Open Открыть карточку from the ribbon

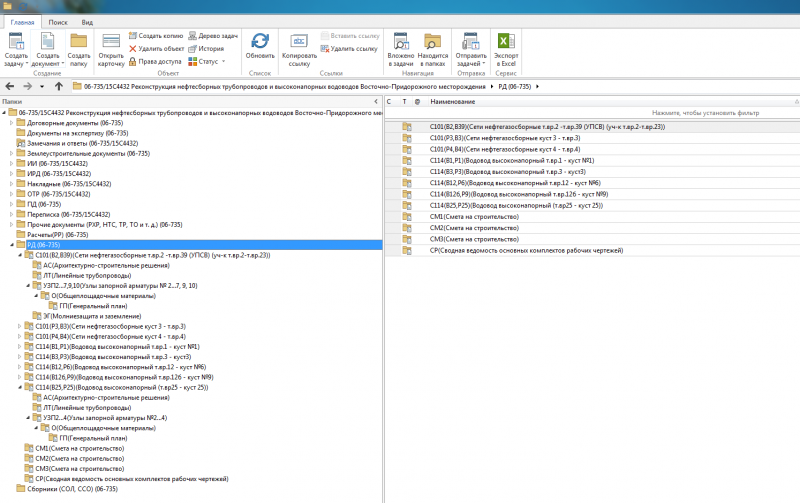111,48
